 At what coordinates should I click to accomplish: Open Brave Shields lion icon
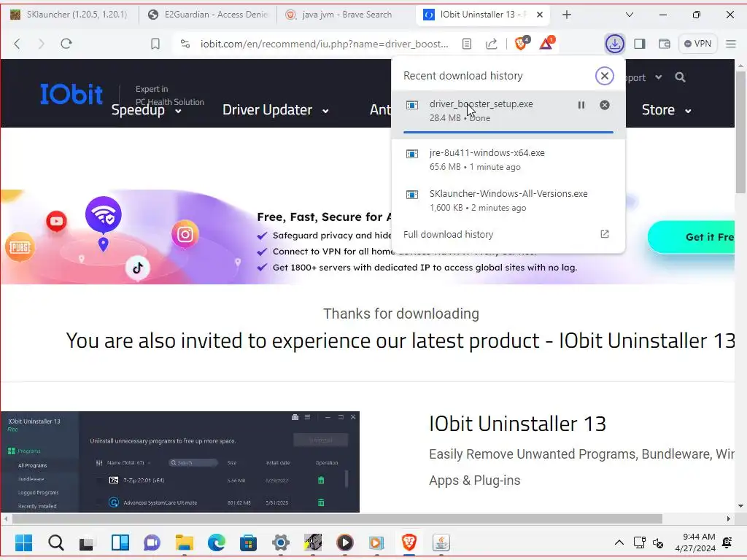[x=522, y=43]
